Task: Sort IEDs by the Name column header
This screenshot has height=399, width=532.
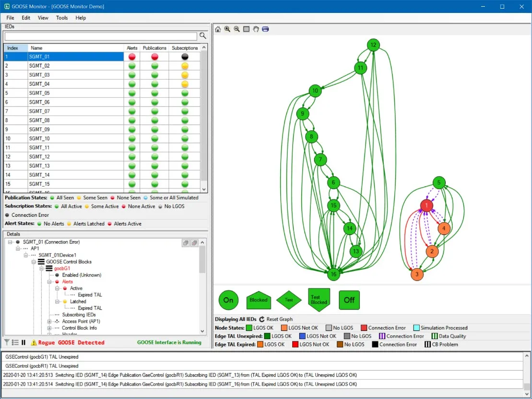Action: [76, 48]
